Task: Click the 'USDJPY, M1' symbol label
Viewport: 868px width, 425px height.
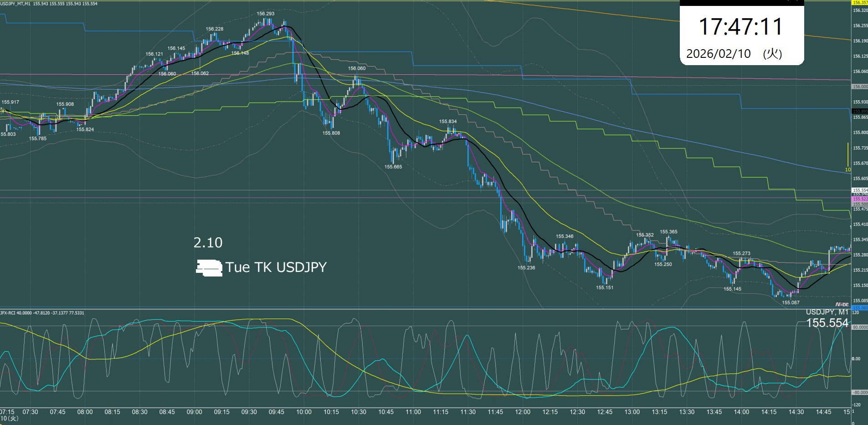Action: coord(827,312)
